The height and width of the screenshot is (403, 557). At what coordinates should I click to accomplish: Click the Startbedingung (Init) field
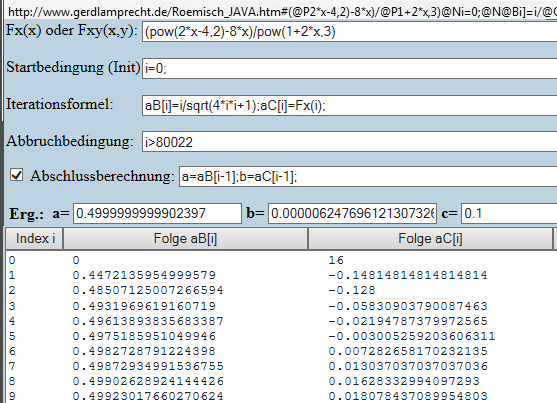tap(350, 69)
